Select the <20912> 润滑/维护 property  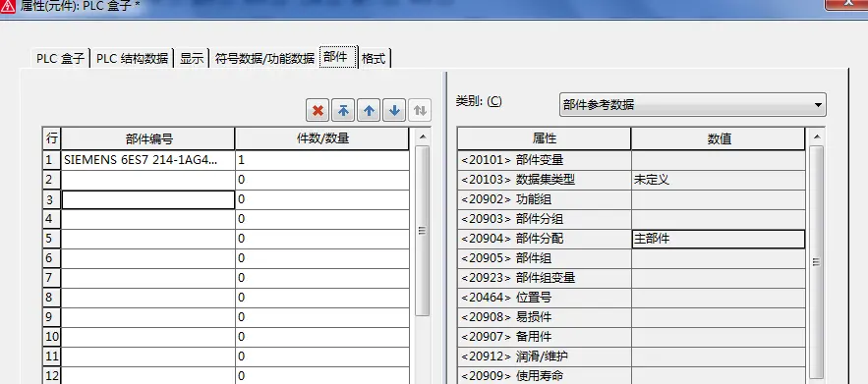pyautogui.click(x=545, y=357)
